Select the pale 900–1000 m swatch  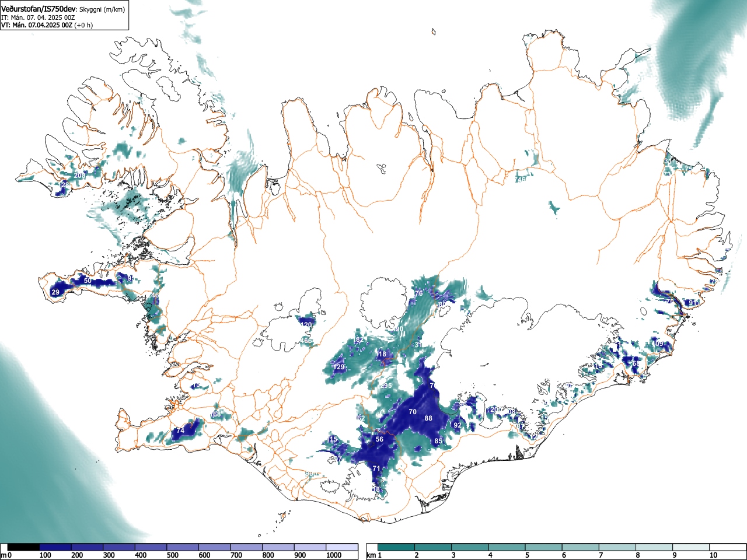[x=310, y=547]
